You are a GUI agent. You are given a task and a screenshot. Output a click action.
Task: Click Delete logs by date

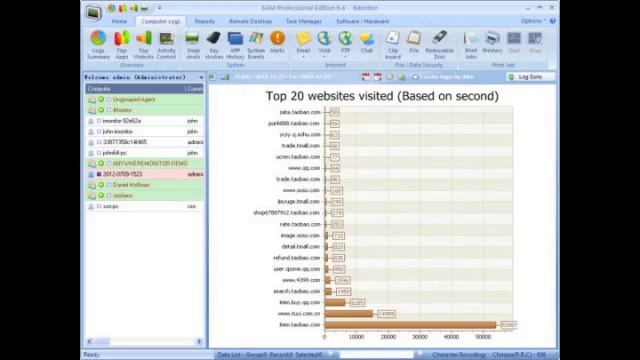coord(448,77)
